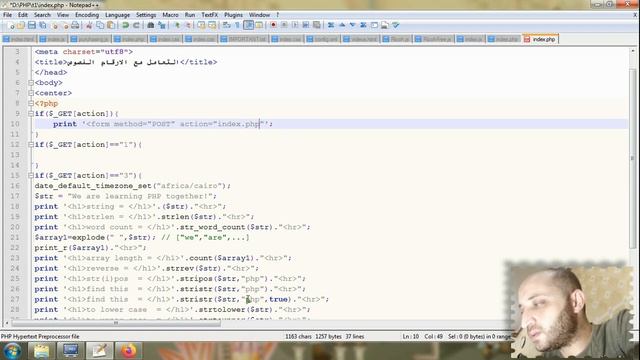Create a new document with the New icon
640x360 pixels.
click(x=11, y=25)
